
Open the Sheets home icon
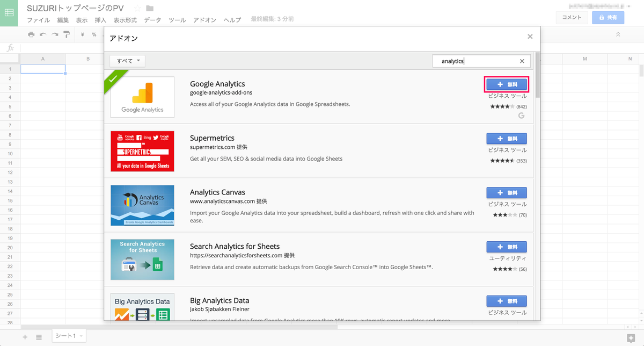(x=10, y=13)
